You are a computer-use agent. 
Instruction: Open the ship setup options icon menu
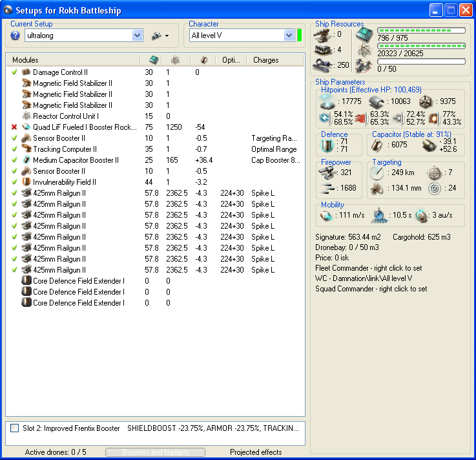tap(160, 36)
